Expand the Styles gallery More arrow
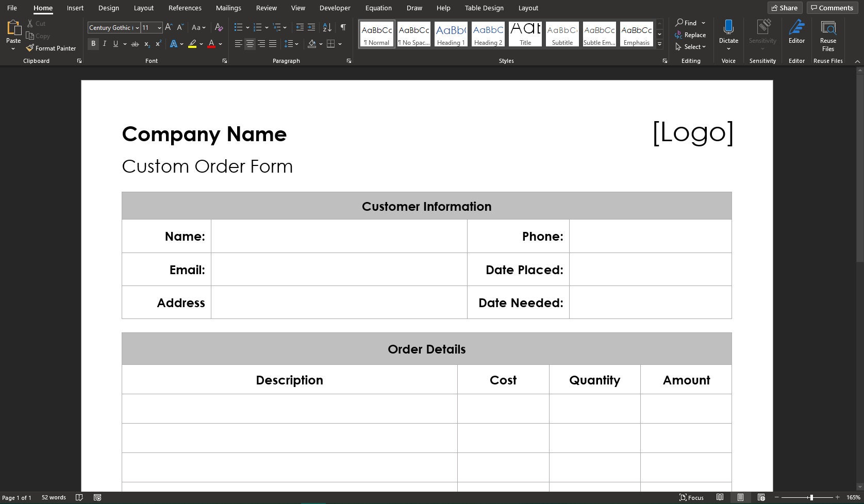Image resolution: width=864 pixels, height=504 pixels. pos(659,44)
